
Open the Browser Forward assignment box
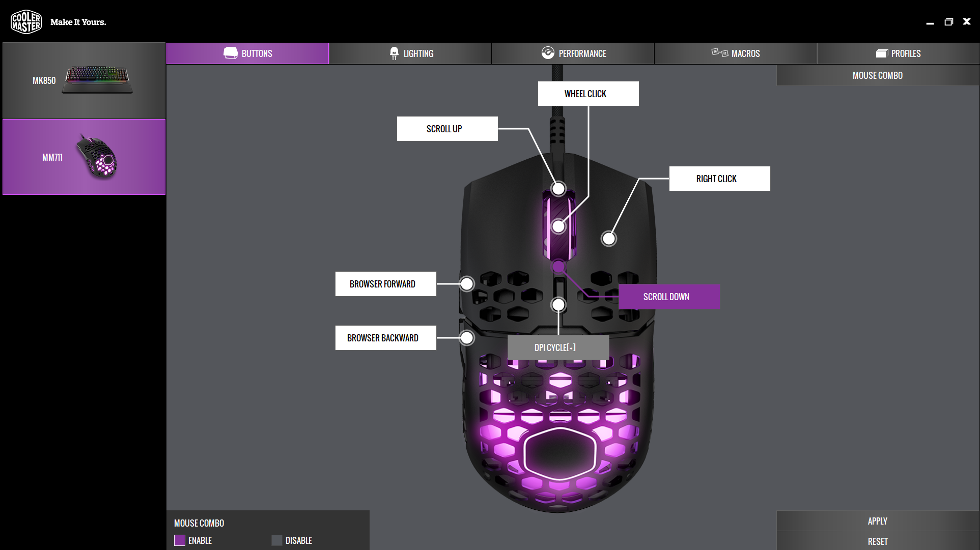point(385,284)
